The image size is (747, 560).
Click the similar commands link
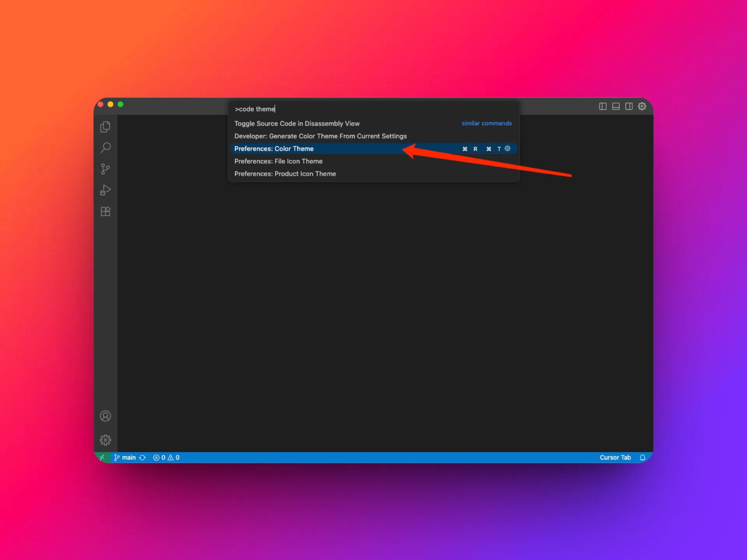(487, 123)
